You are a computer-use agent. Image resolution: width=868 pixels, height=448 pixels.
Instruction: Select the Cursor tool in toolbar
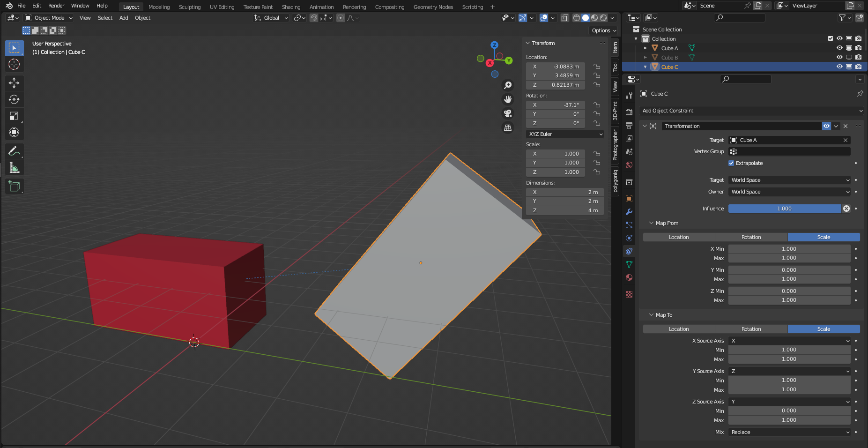coord(14,64)
